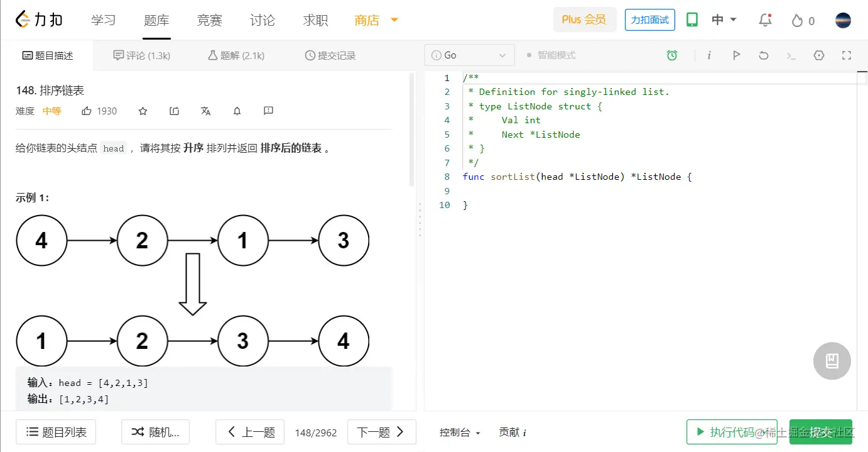Viewport: 868px width, 452px height.
Task: Click the inline head code term
Action: coord(114,148)
